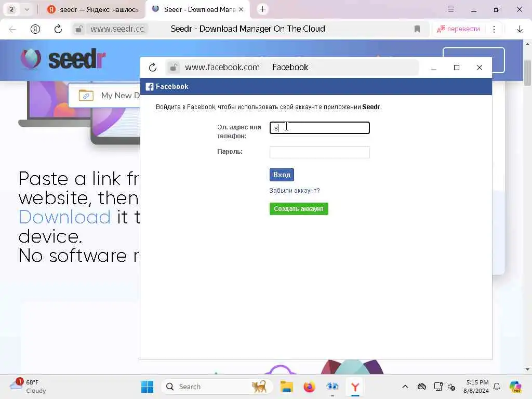Reload the Seedr page in main browser
This screenshot has height=399, width=532.
click(58, 29)
